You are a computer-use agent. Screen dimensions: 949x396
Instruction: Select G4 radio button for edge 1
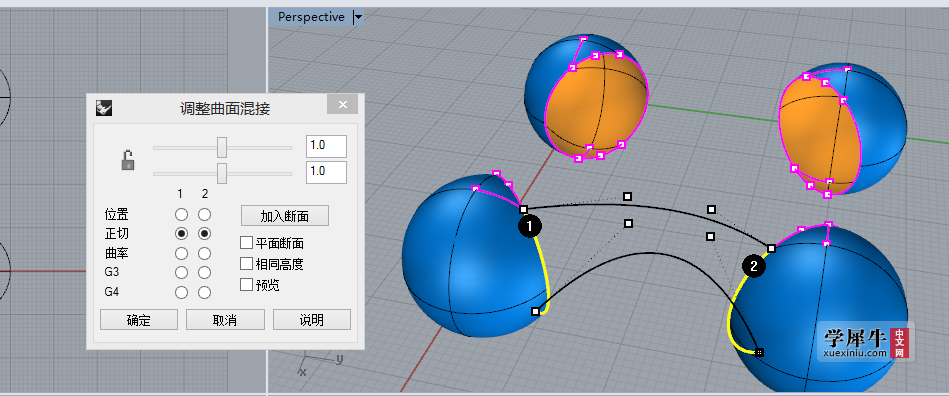point(181,292)
